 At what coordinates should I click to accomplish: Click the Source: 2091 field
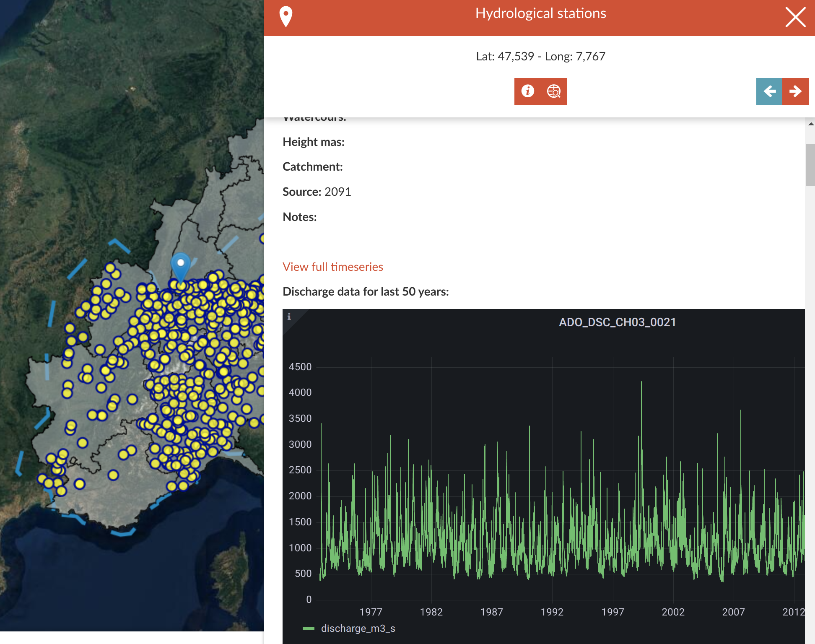(317, 192)
